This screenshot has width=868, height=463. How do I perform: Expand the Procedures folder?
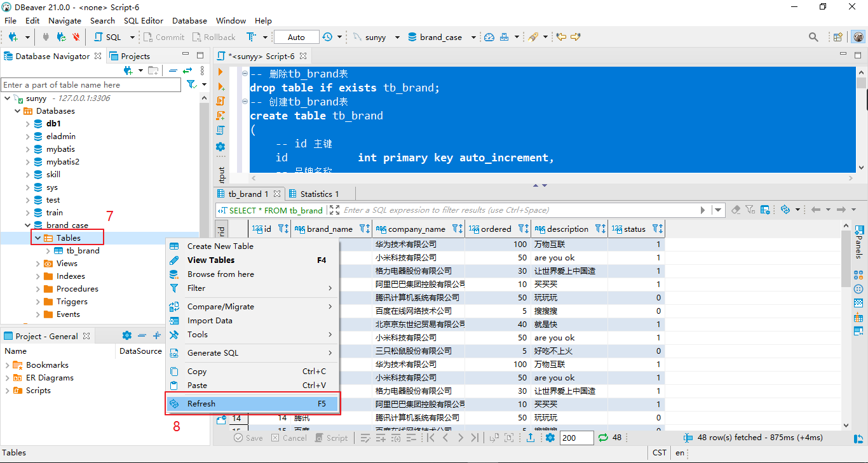click(x=38, y=289)
